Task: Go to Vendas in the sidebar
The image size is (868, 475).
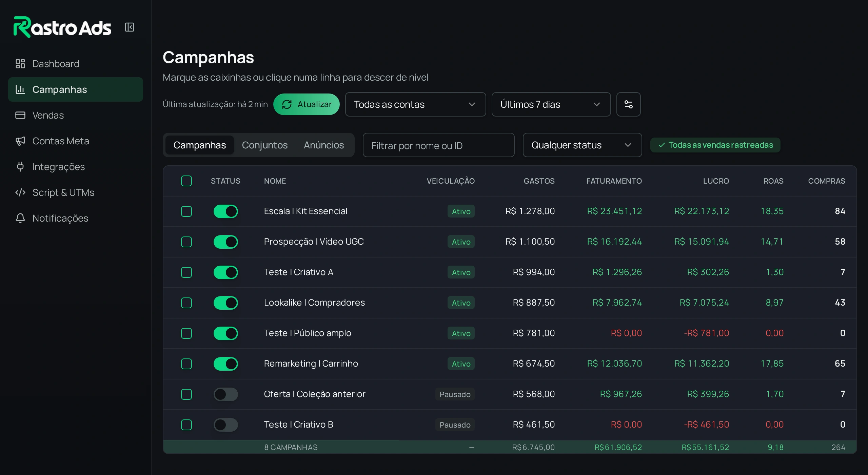Action: coord(75,115)
